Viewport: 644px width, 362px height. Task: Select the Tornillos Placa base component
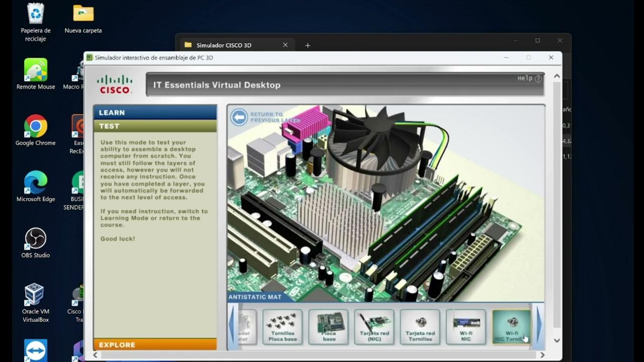[282, 327]
